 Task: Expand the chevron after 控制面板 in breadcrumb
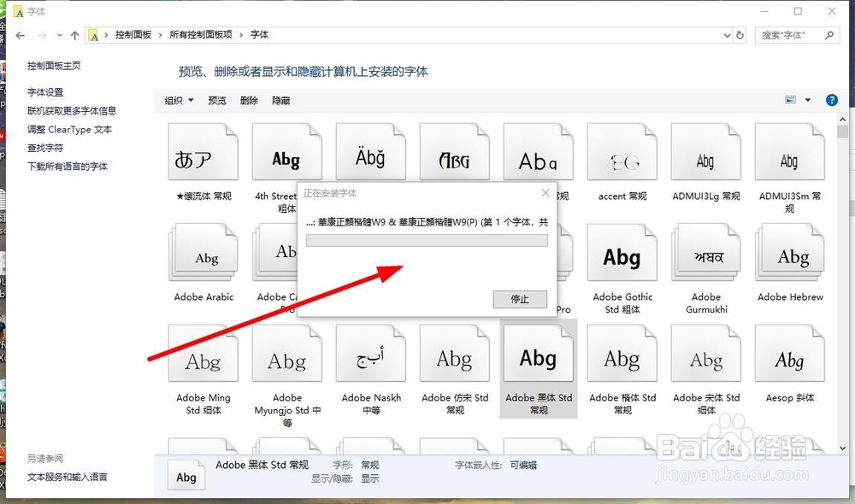pos(161,35)
